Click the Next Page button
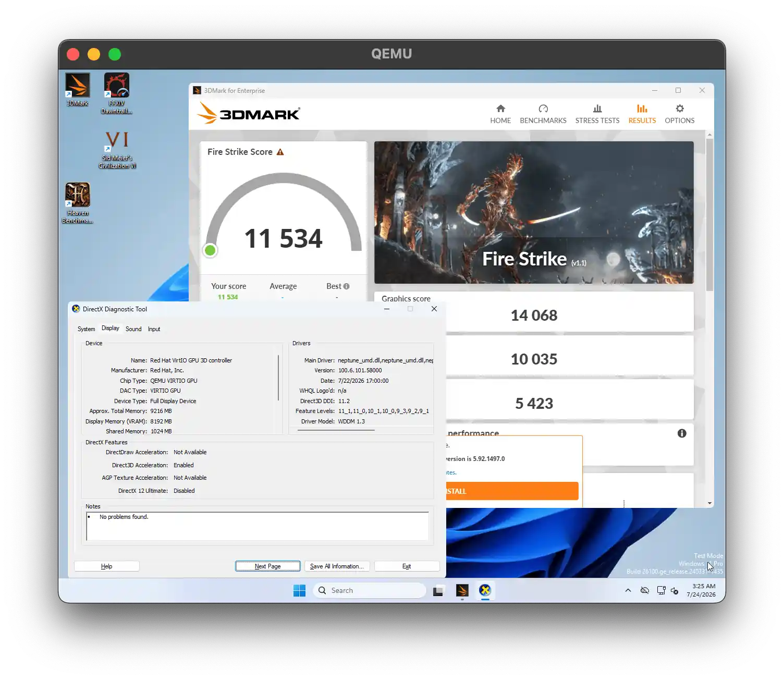The width and height of the screenshot is (784, 680). 268,566
